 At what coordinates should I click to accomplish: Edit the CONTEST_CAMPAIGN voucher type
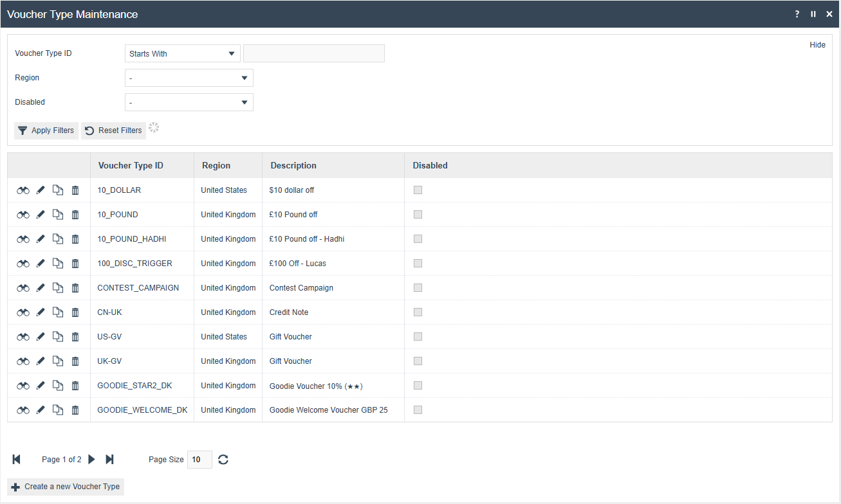[41, 288]
